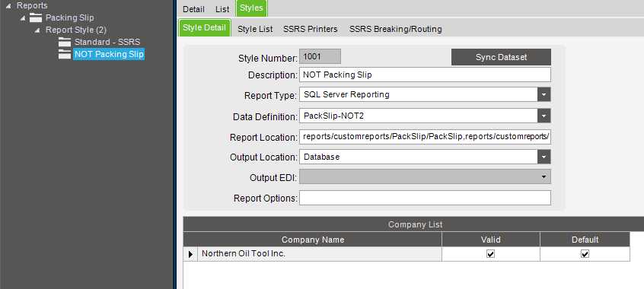Click the Valid column header
644x289 pixels.
[491, 240]
